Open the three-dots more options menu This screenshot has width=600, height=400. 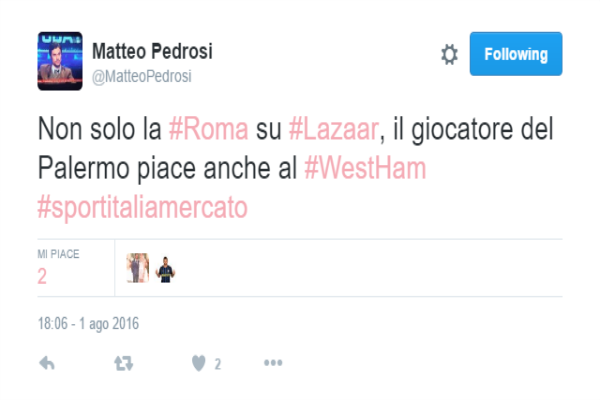pos(273,362)
